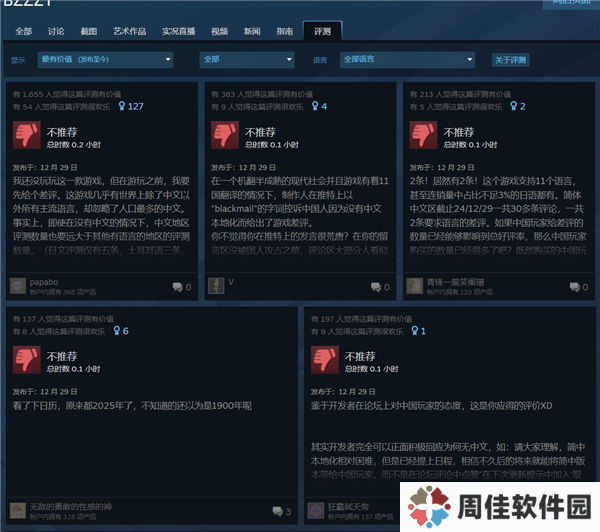Expand the 全部语言 language dropdown

pyautogui.click(x=407, y=60)
